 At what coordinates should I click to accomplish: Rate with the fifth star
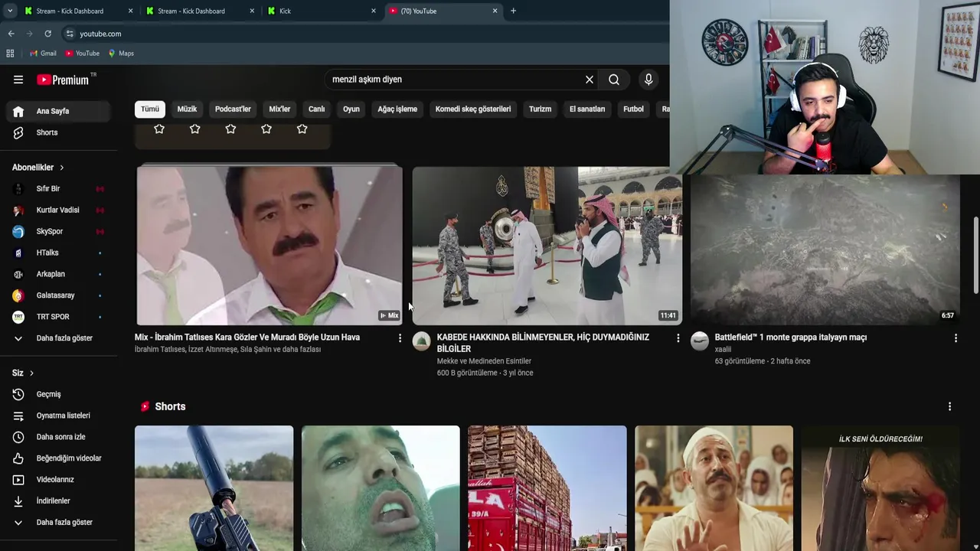(x=302, y=129)
